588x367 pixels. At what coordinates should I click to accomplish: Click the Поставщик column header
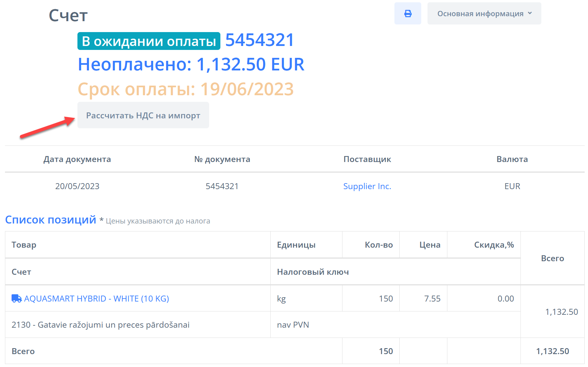point(367,159)
